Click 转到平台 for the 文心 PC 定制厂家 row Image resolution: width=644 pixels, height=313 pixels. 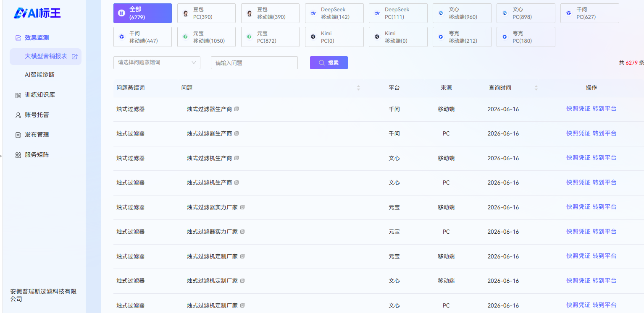605,305
